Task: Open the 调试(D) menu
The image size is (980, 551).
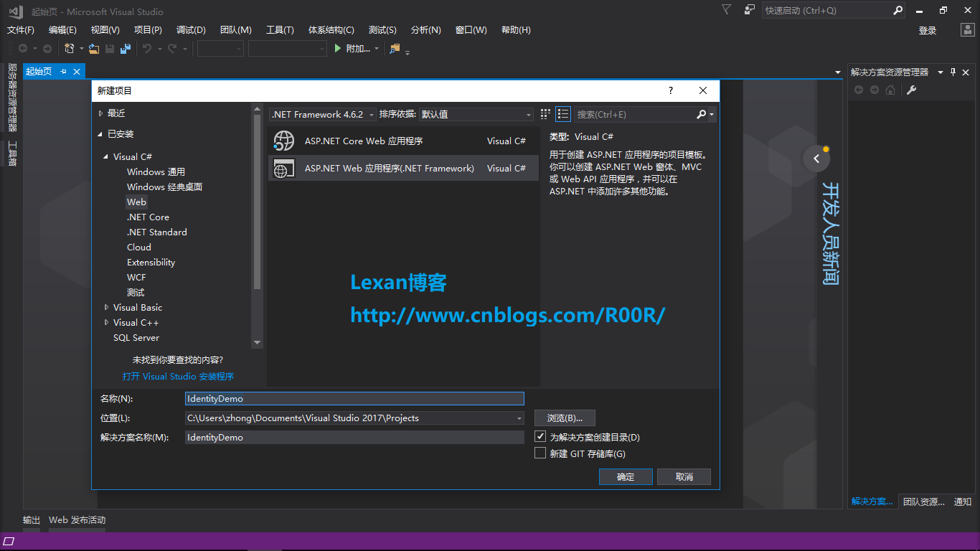Action: click(191, 29)
